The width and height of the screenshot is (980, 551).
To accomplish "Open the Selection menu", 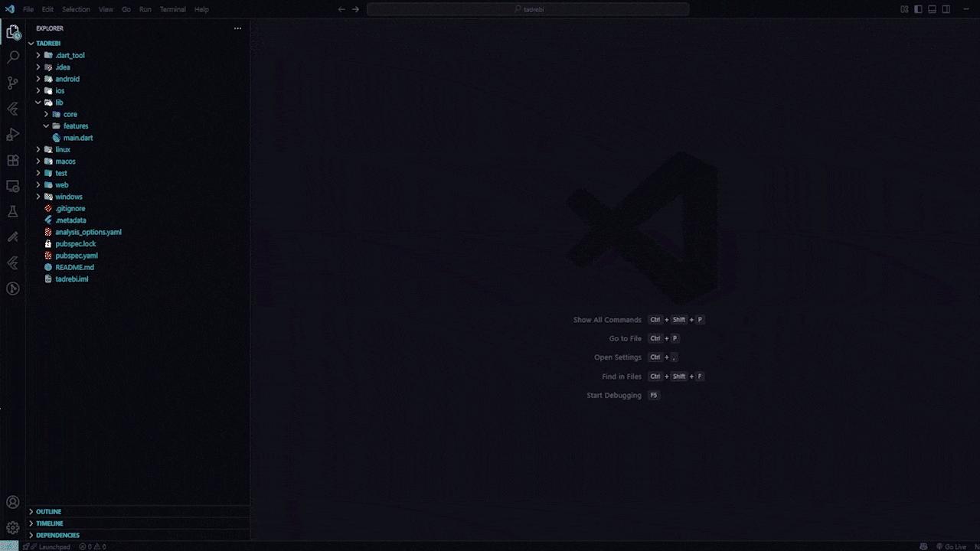I will 76,9.
